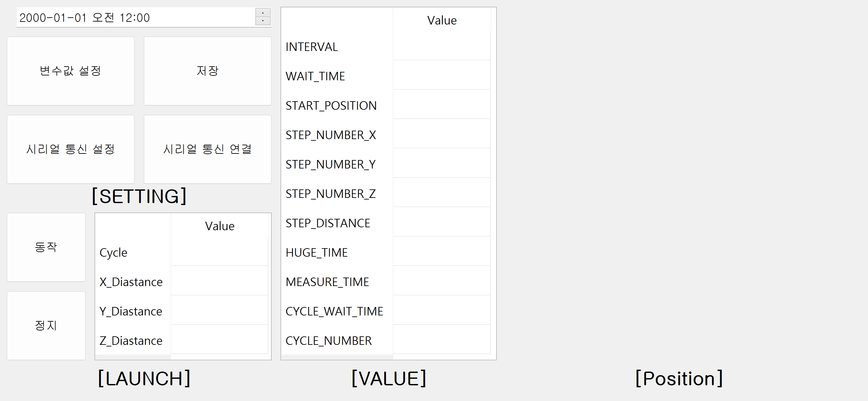Click the 시리얼 통신 연결 button
This screenshot has height=401, width=868.
[x=207, y=149]
